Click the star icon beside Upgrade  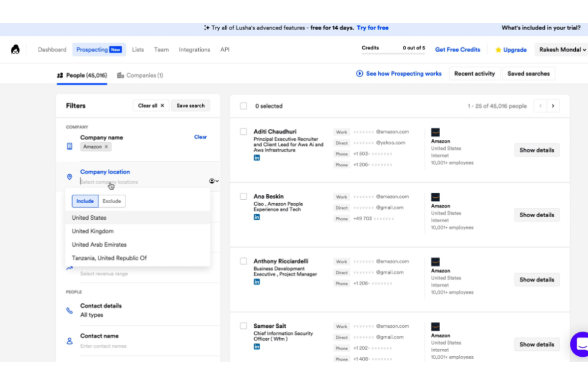click(498, 50)
